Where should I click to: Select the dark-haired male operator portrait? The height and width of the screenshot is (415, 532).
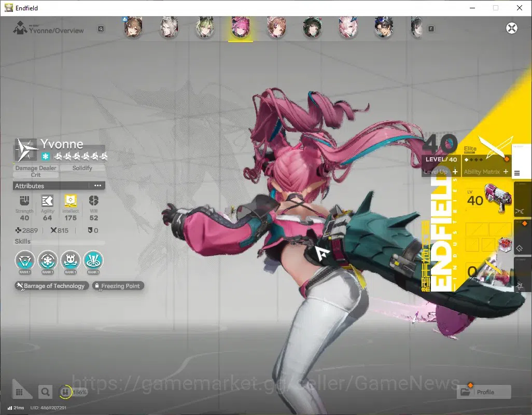coord(384,27)
